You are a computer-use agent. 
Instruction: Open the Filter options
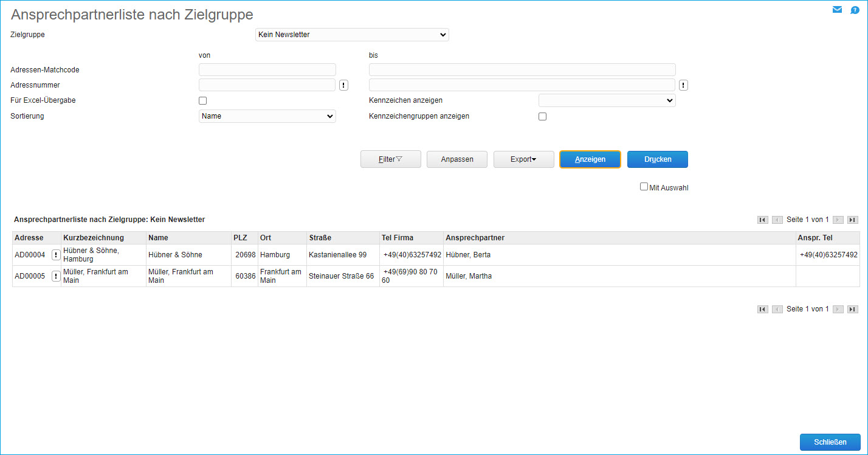(x=390, y=159)
